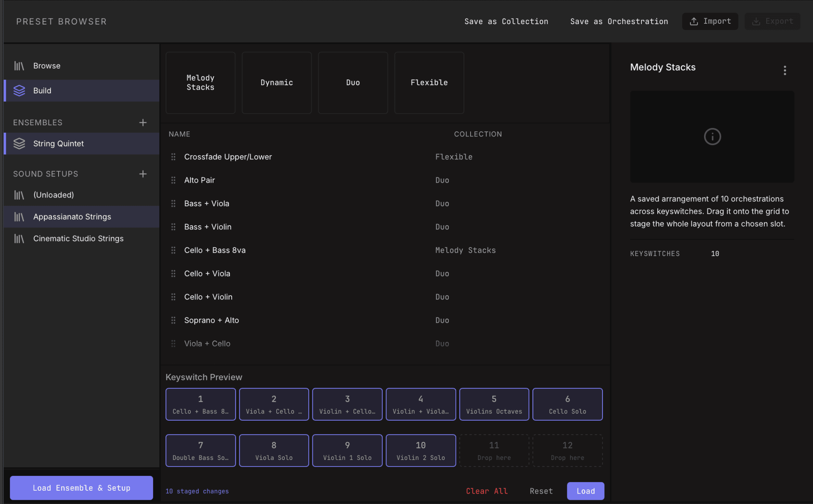The width and height of the screenshot is (813, 504).
Task: Select the Alto Pair row name
Action: click(199, 180)
